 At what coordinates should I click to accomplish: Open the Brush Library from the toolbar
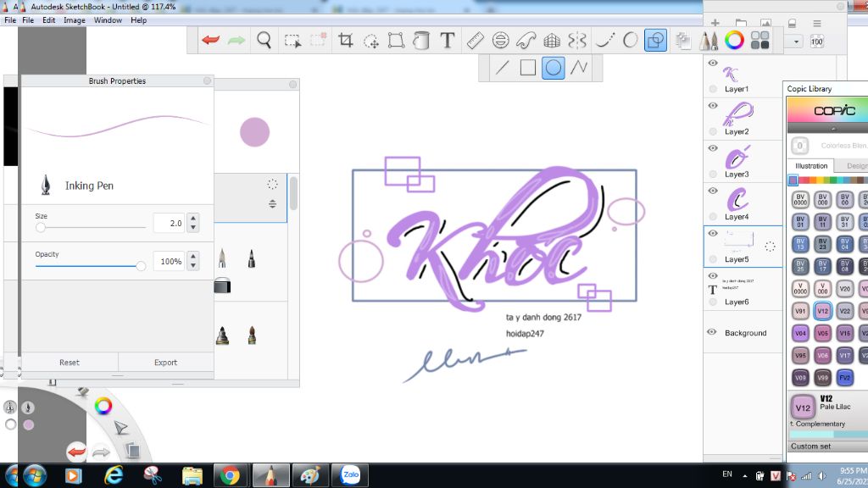click(x=709, y=41)
